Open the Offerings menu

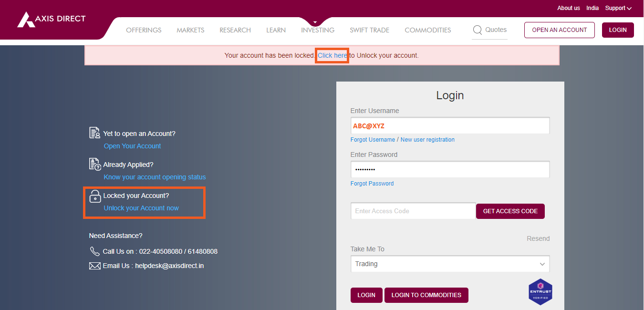click(144, 30)
